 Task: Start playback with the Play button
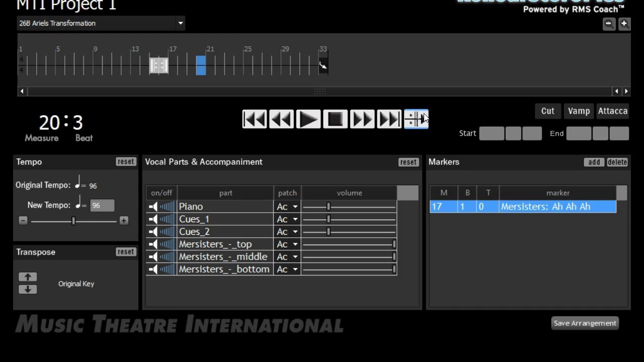(x=308, y=119)
